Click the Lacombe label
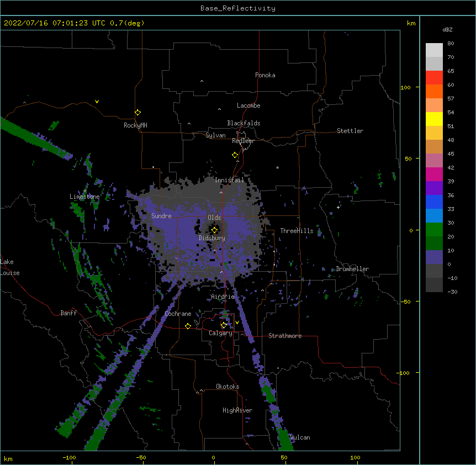Viewport: 476px width, 465px height. pos(248,105)
